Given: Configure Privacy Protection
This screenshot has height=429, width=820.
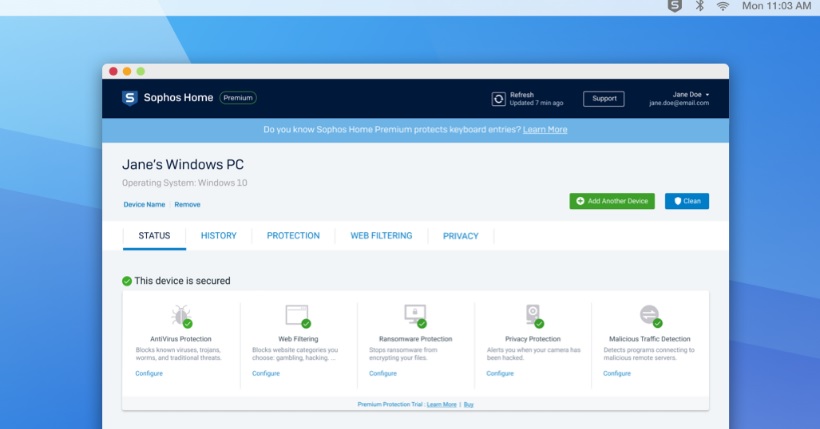Looking at the screenshot, I should tap(500, 374).
